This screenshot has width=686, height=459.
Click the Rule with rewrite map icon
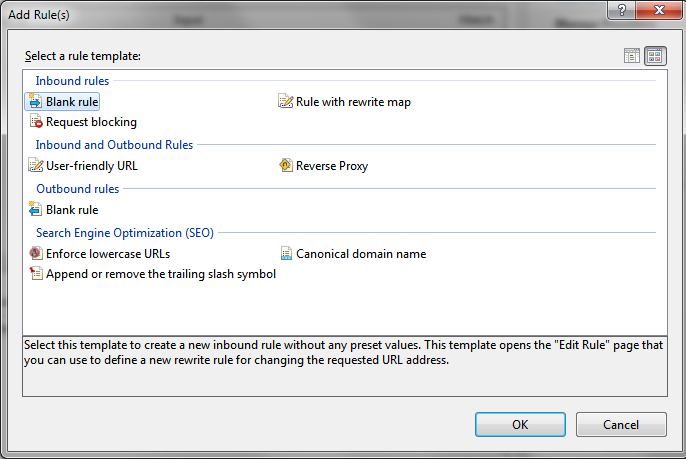point(286,102)
